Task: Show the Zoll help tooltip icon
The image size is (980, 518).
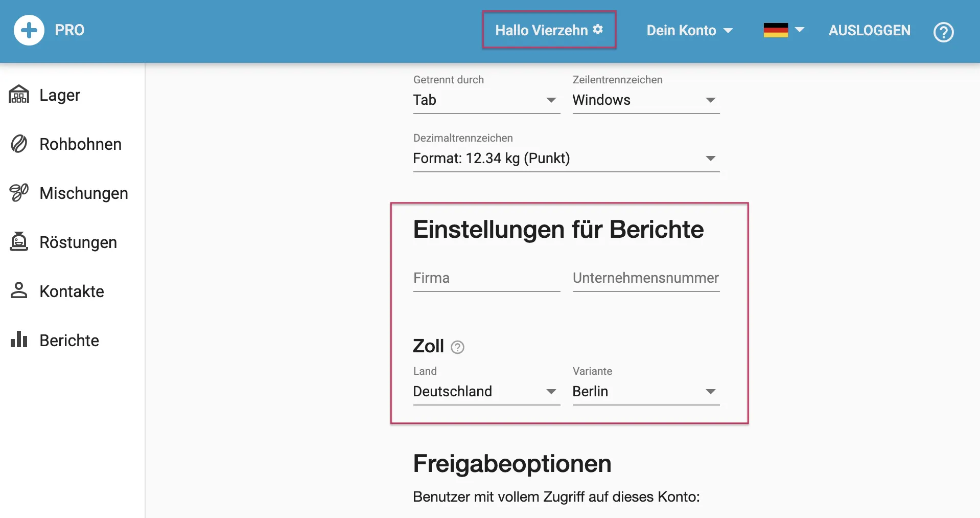Action: (x=457, y=347)
